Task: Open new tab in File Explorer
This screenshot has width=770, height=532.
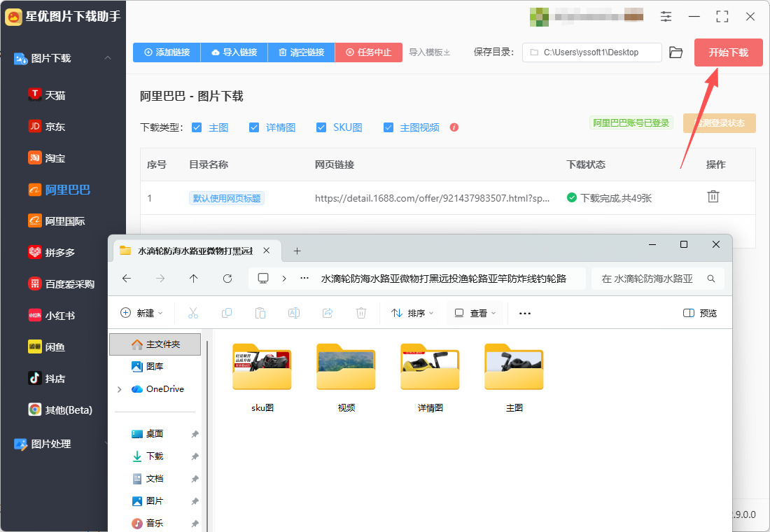Action: (297, 251)
